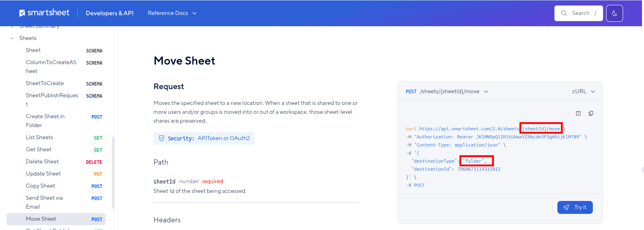Click the shield icon beside Security
The width and height of the screenshot is (644, 230).
tap(162, 138)
